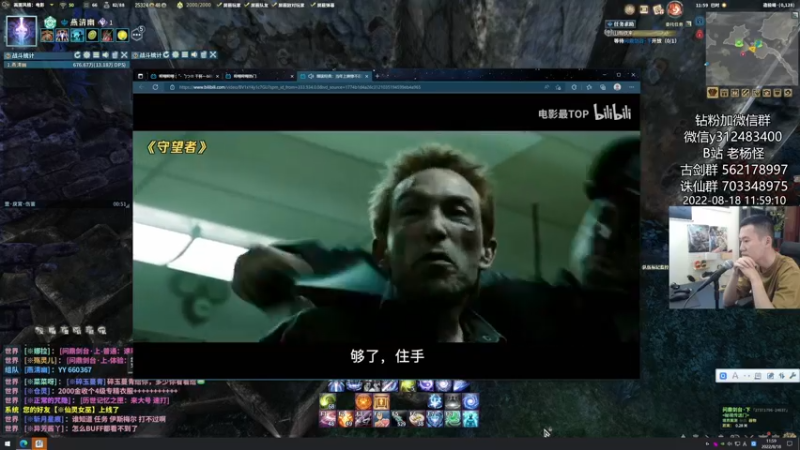Refresh the left combat statistics panel
The width and height of the screenshot is (800, 450).
click(x=77, y=55)
